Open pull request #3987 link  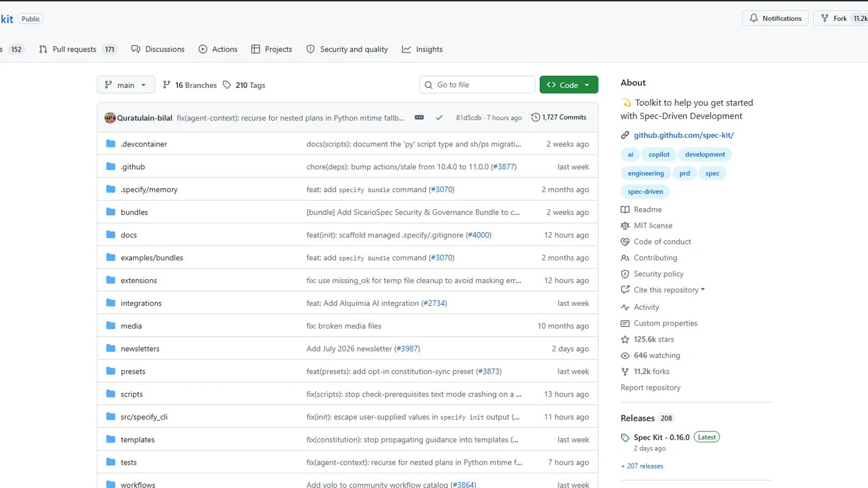407,349
